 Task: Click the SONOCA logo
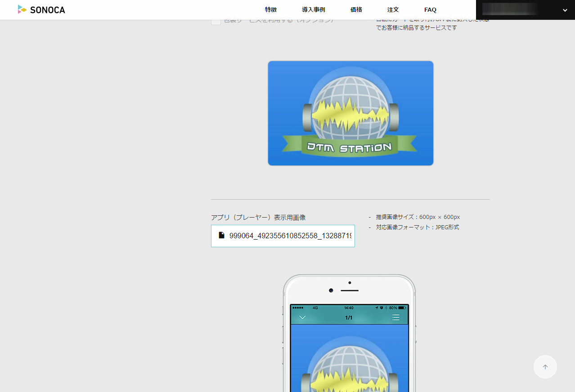[41, 9]
